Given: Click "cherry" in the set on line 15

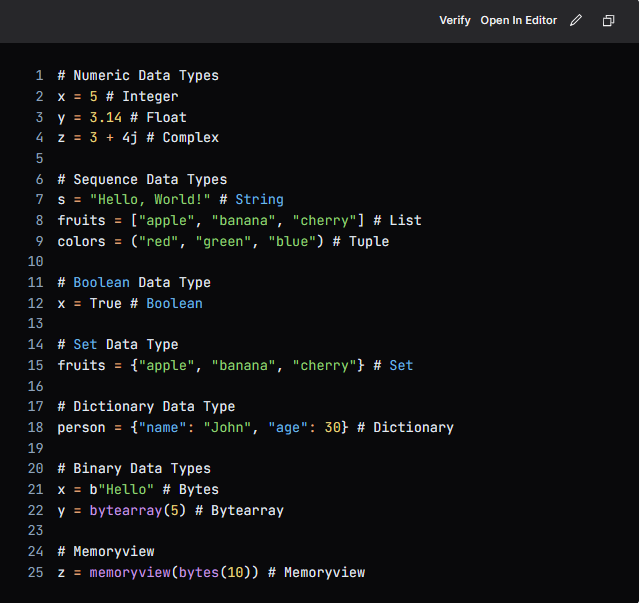Looking at the screenshot, I should pos(324,365).
